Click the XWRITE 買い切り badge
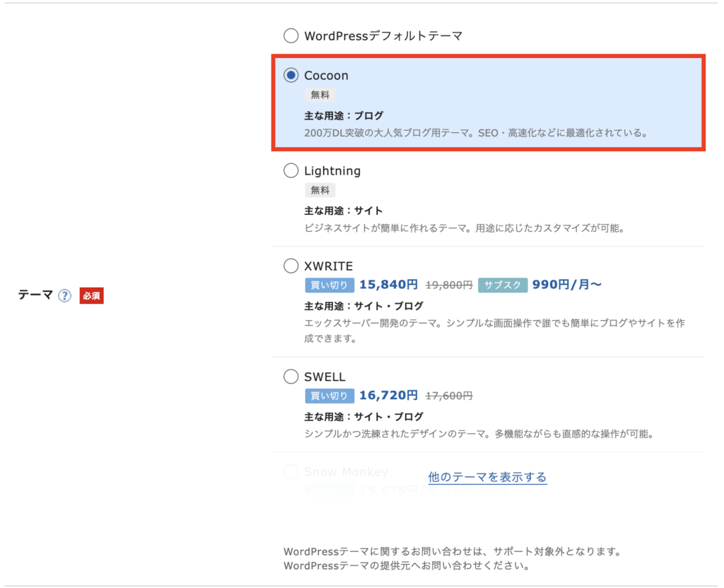The image size is (724, 588). point(329,286)
